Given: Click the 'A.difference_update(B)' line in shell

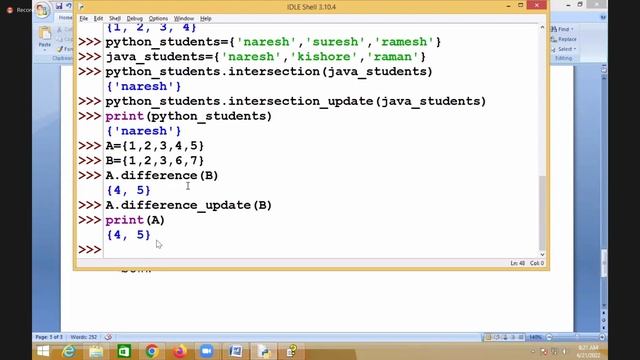Looking at the screenshot, I should click(189, 205).
